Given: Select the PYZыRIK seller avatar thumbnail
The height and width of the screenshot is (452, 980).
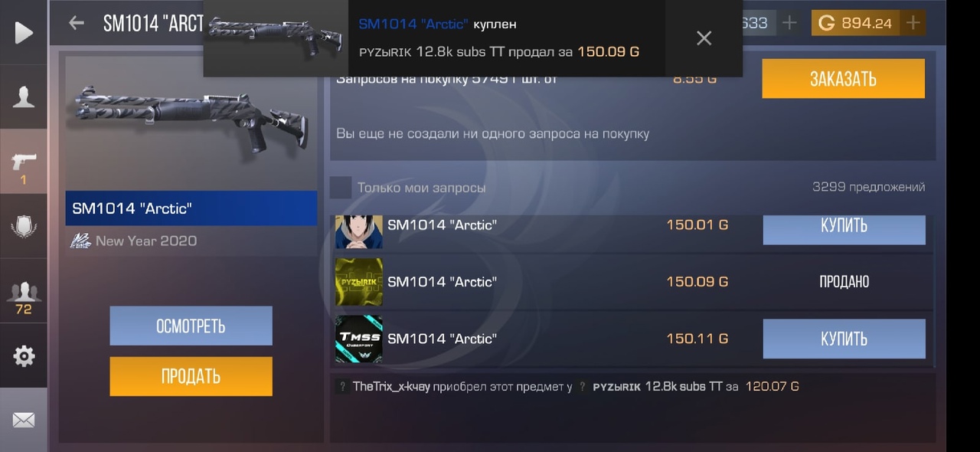Looking at the screenshot, I should coord(359,282).
